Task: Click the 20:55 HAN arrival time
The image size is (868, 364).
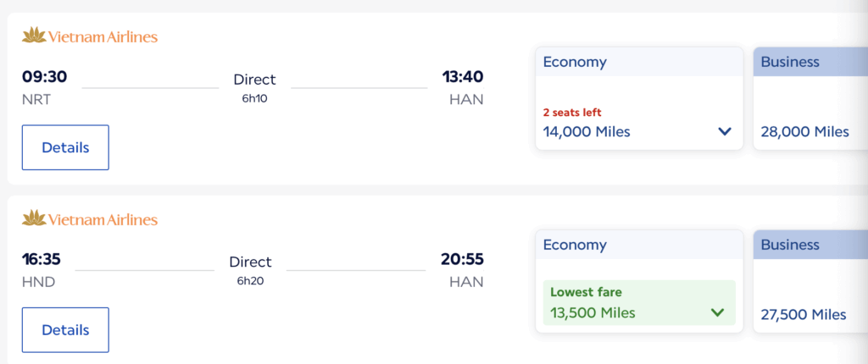Action: 462,259
